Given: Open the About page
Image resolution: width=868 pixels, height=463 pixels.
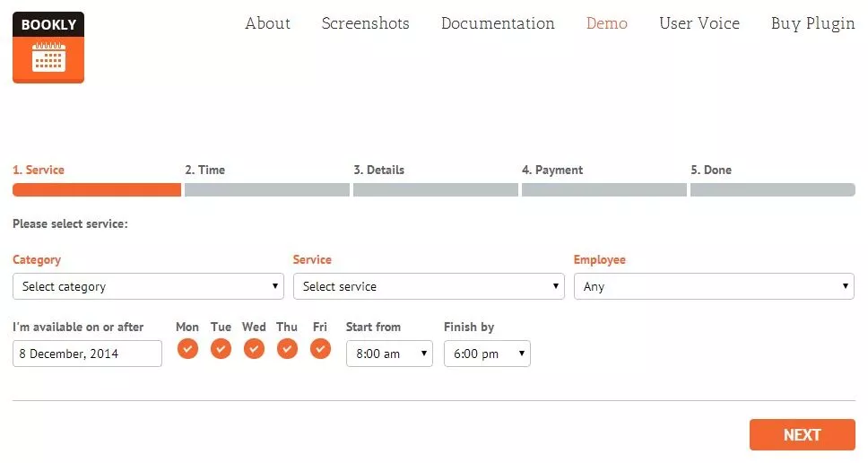Looking at the screenshot, I should pos(267,23).
